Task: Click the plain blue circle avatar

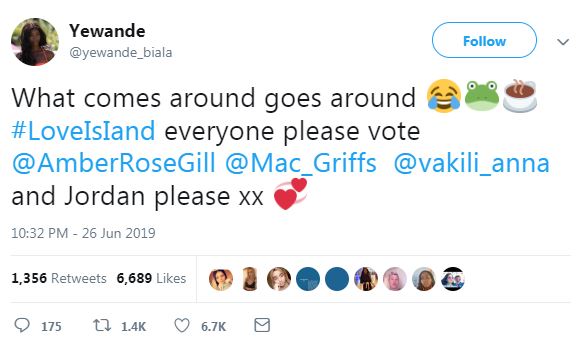Action: click(x=337, y=279)
